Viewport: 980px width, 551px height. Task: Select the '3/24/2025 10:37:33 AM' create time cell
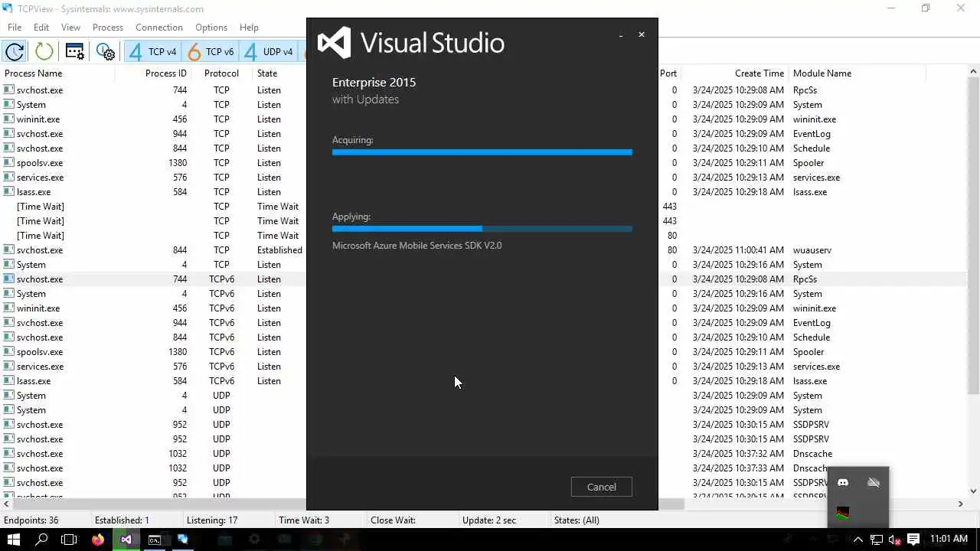click(x=738, y=468)
